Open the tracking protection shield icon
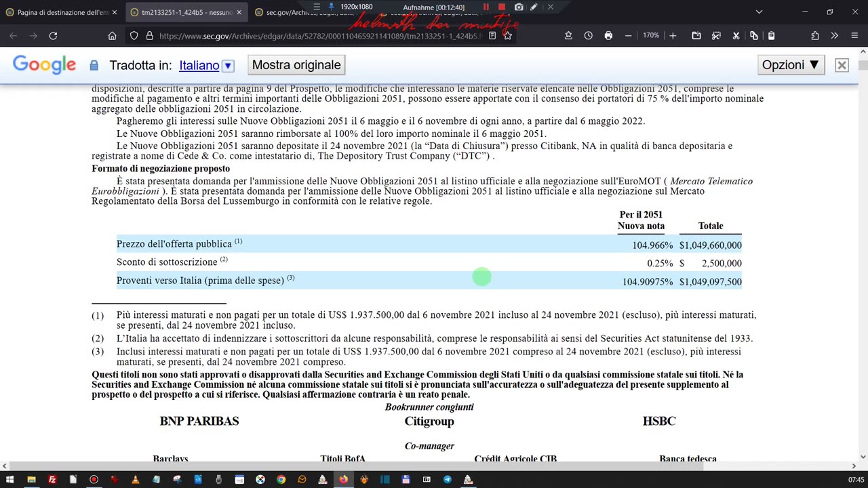Screen dimensions: 868x488 [x=134, y=36]
